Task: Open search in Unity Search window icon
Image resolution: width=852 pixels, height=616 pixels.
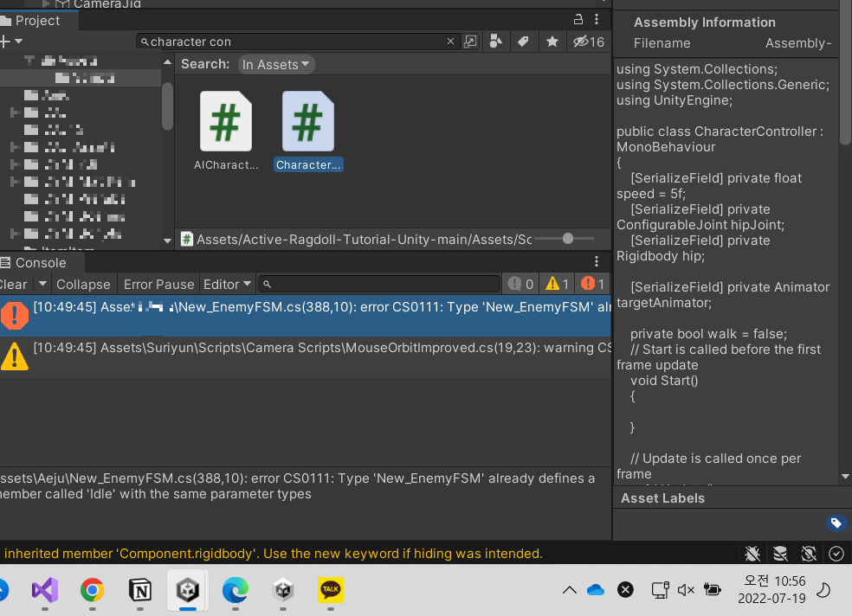Action: [x=470, y=42]
